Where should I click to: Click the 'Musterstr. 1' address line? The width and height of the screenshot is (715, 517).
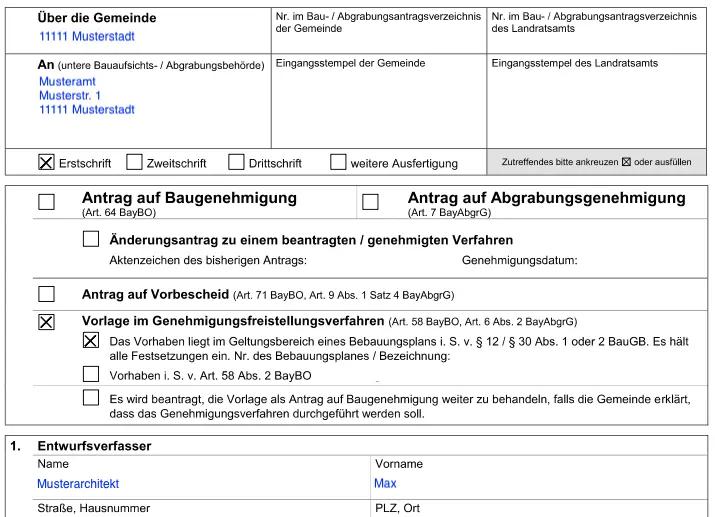pyautogui.click(x=70, y=96)
